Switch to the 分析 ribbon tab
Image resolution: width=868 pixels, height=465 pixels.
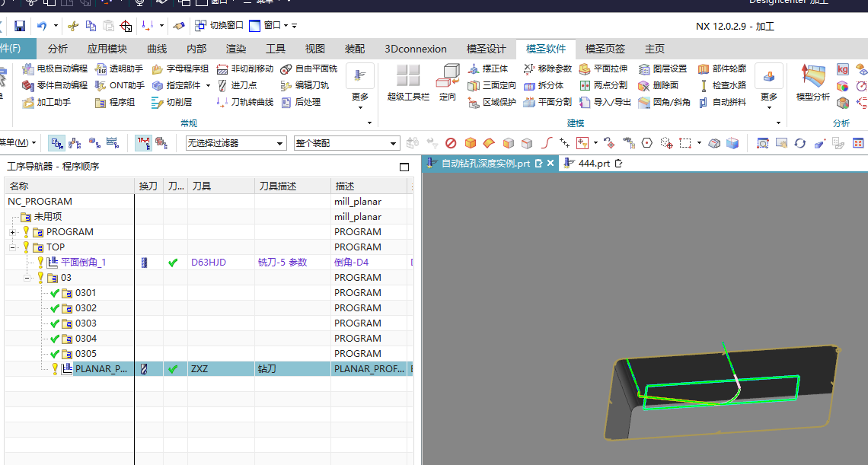coord(58,49)
